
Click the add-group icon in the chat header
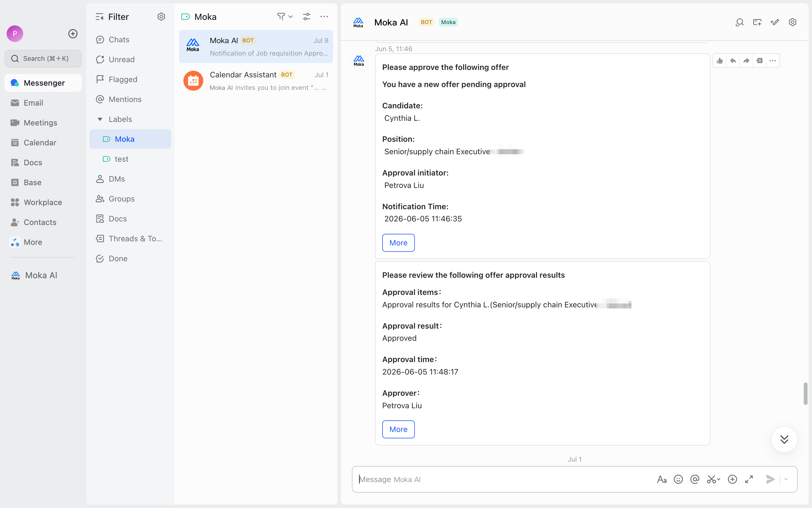[757, 22]
